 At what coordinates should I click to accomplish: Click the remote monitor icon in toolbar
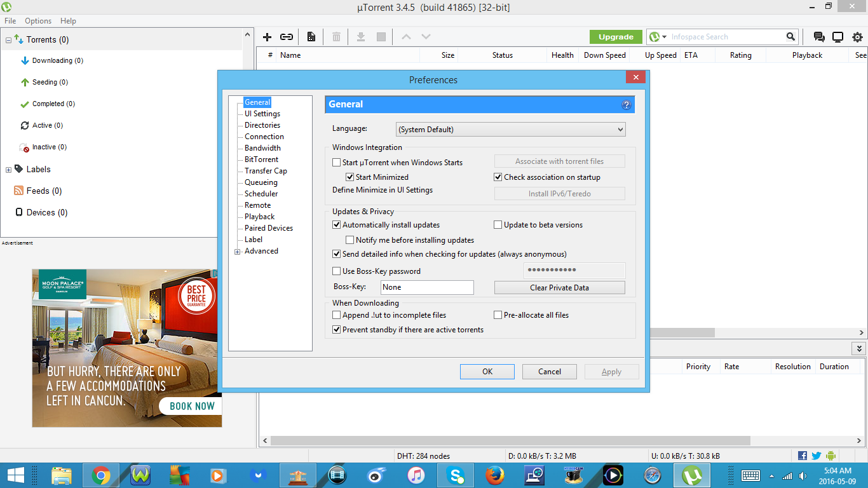(x=837, y=37)
